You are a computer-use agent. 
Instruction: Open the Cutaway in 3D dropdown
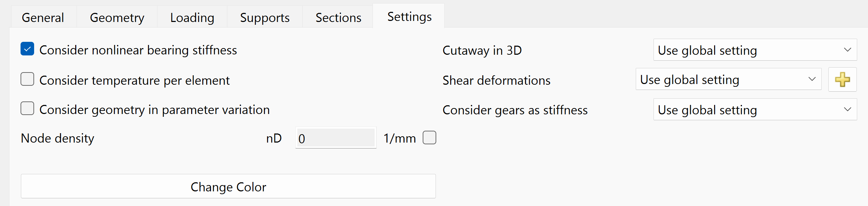point(754,50)
